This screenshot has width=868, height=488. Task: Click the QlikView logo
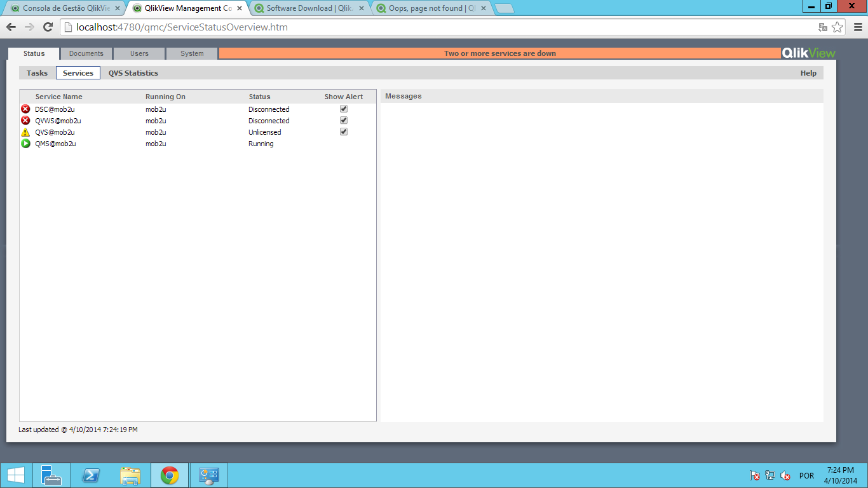pyautogui.click(x=808, y=53)
